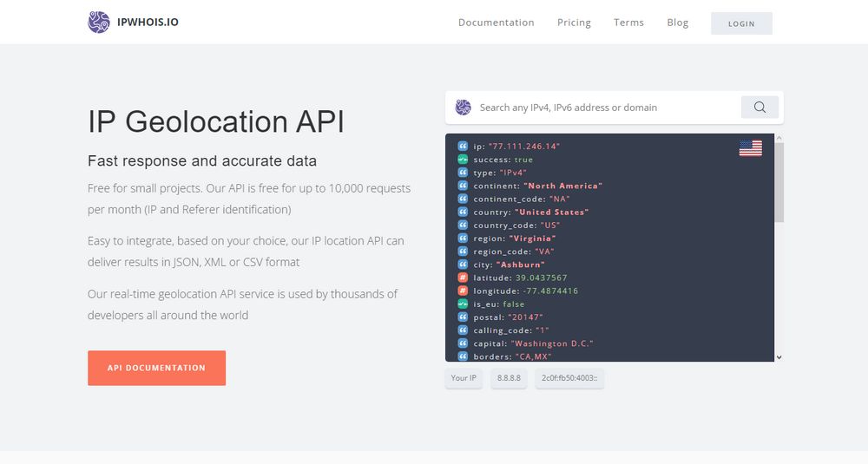
Task: Click the scrollbar down arrow
Action: (779, 357)
